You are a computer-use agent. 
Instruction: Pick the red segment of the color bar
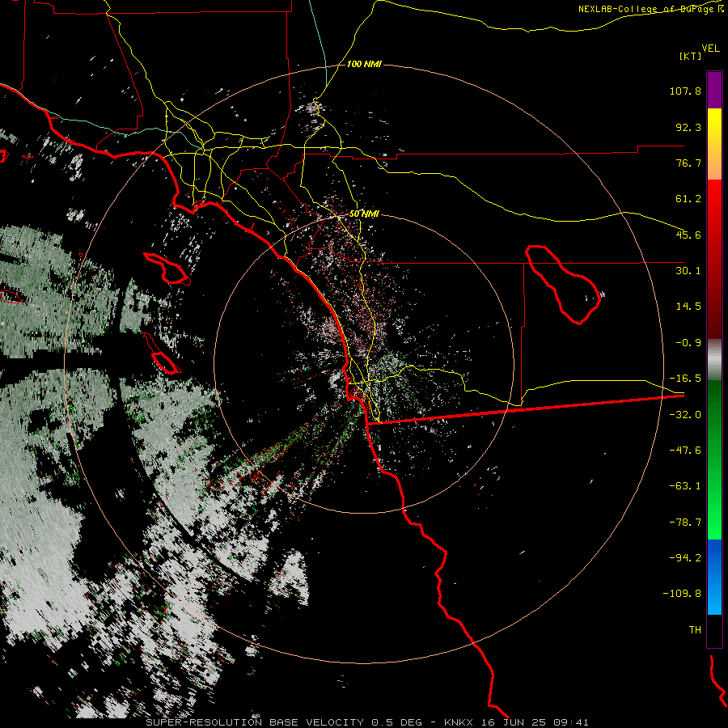[714, 259]
